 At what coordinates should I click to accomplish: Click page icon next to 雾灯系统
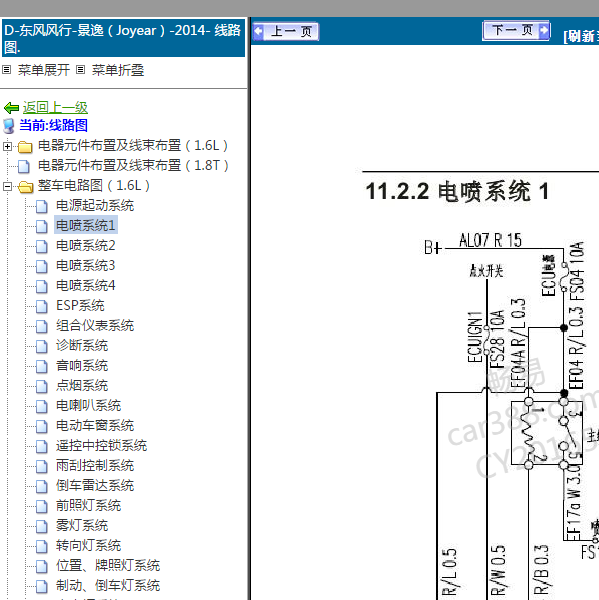42,527
